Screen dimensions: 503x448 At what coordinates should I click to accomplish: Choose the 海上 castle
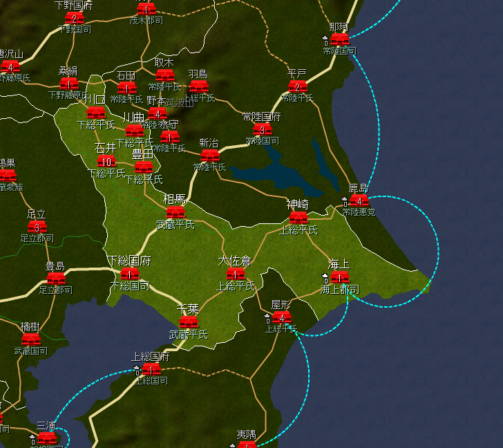pos(340,277)
